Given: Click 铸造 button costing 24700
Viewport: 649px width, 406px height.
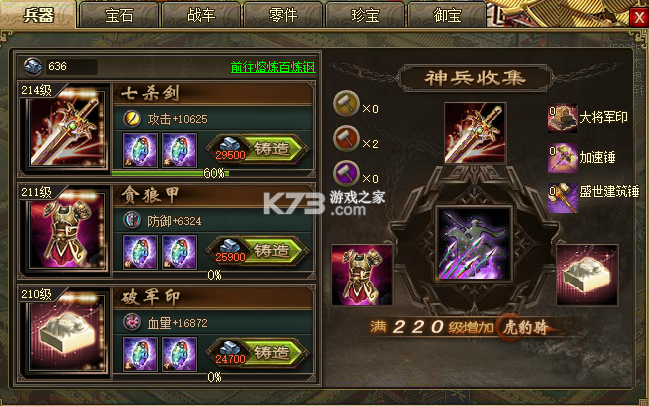Looking at the screenshot, I should (258, 353).
